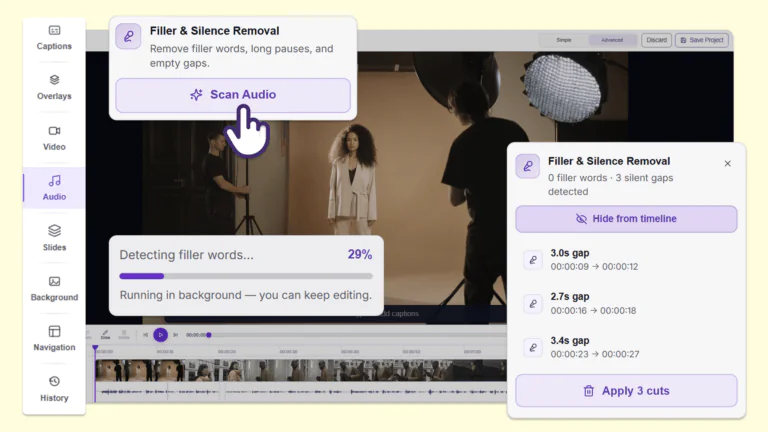Select the 3.0s gap entry
The width and height of the screenshot is (768, 432).
point(626,260)
